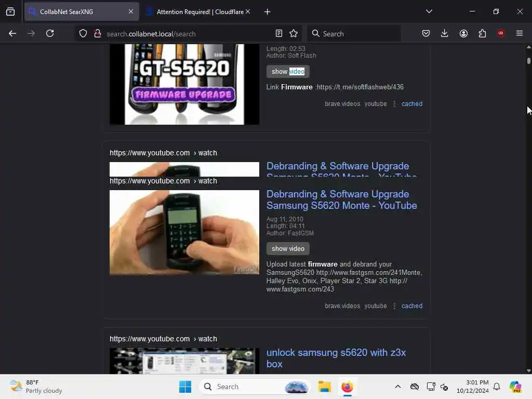The image size is (532, 399).
Task: Open the Firefox application menu
Action: [520, 33]
